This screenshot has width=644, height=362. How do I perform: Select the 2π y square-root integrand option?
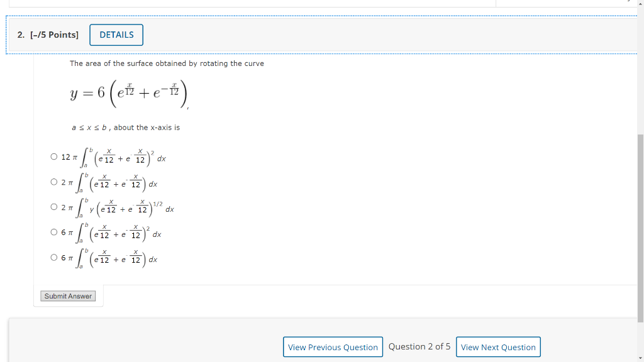(54, 207)
